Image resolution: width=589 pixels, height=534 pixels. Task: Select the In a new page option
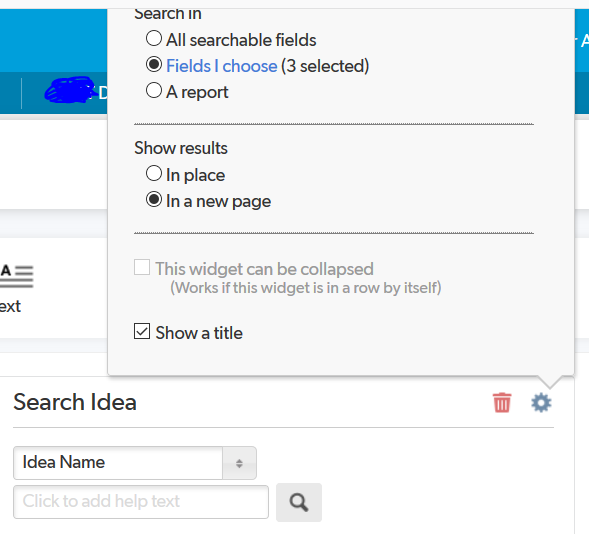coord(154,199)
